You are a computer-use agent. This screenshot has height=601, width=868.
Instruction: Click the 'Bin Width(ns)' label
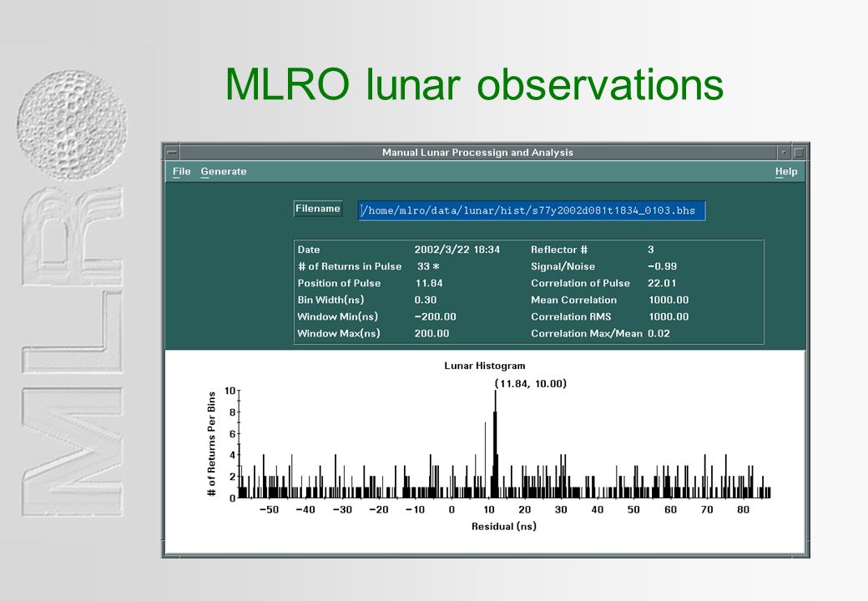331,300
